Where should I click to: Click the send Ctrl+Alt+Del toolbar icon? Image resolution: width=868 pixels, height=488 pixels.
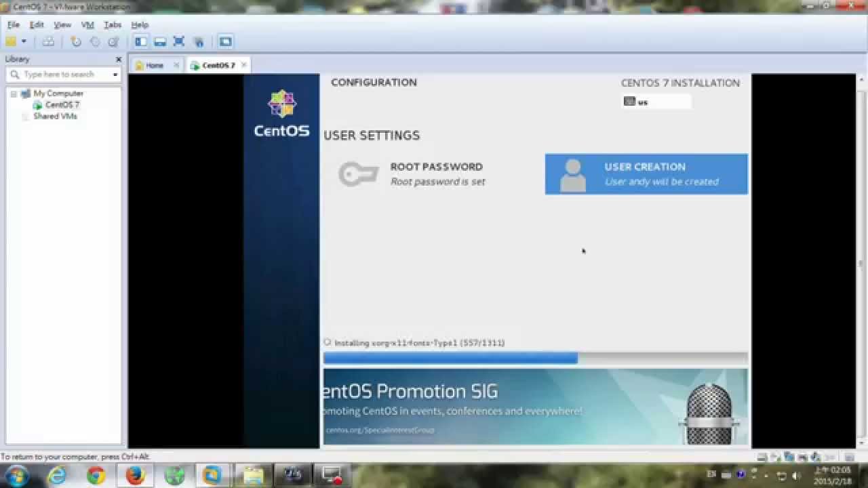48,41
